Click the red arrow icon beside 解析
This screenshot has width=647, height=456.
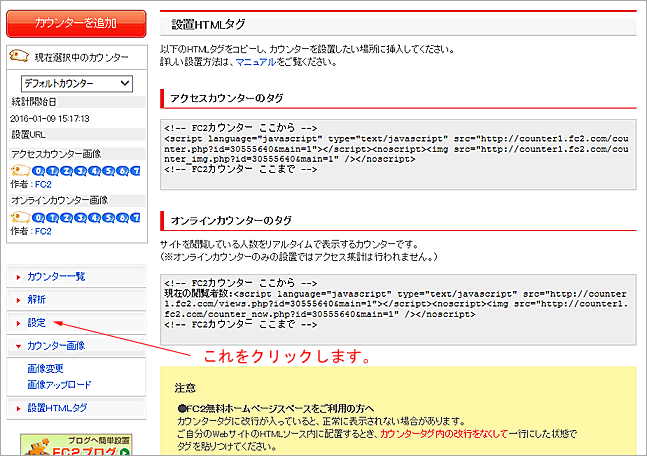click(x=18, y=300)
